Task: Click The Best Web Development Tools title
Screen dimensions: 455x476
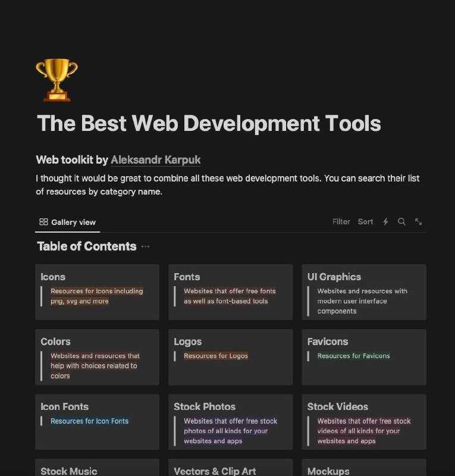Action: click(x=209, y=123)
